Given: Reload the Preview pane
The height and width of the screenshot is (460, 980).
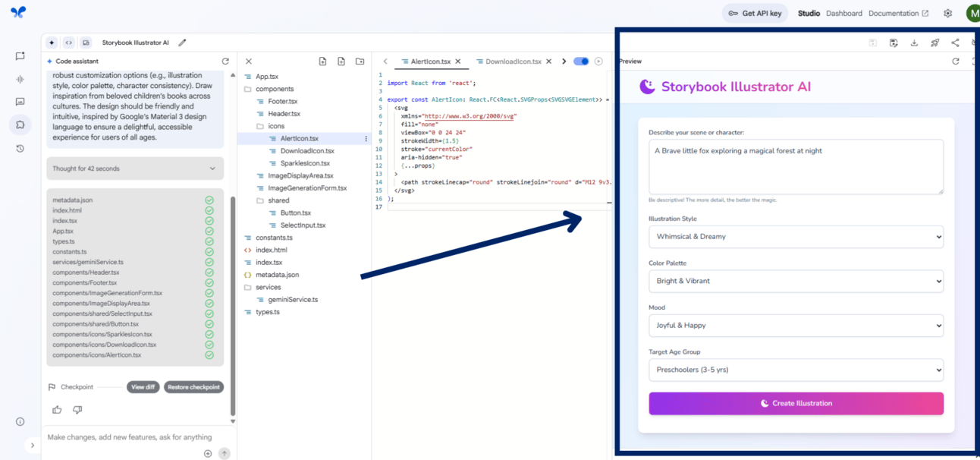Looking at the screenshot, I should [x=956, y=61].
